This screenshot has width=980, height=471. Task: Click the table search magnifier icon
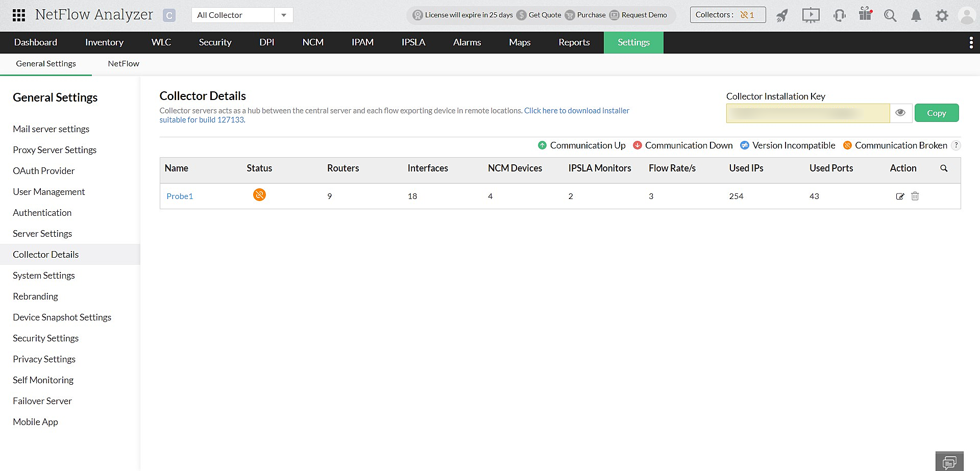pos(944,168)
